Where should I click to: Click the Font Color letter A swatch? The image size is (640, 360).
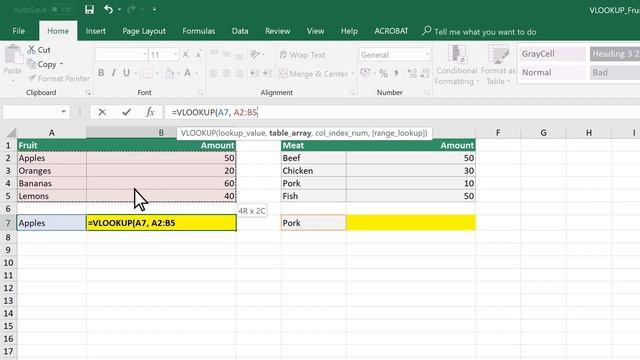click(x=187, y=73)
